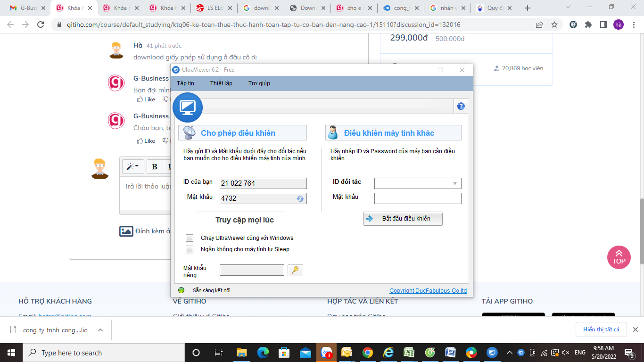The image size is (644, 362).
Task: Click the '20,869 học viên' text
Action: [522, 68]
